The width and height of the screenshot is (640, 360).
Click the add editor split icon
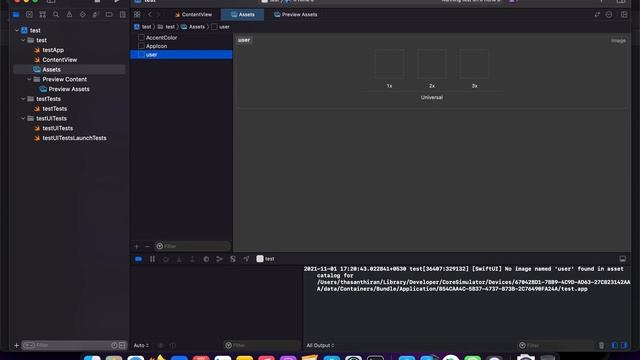(x=624, y=15)
